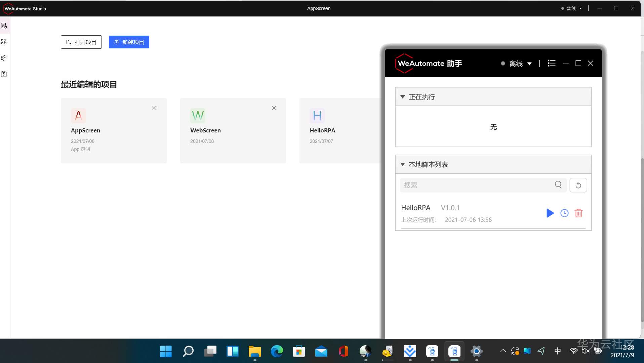Minimize the WeAutomate 助手 window
Viewport: 644px width, 363px height.
566,63
